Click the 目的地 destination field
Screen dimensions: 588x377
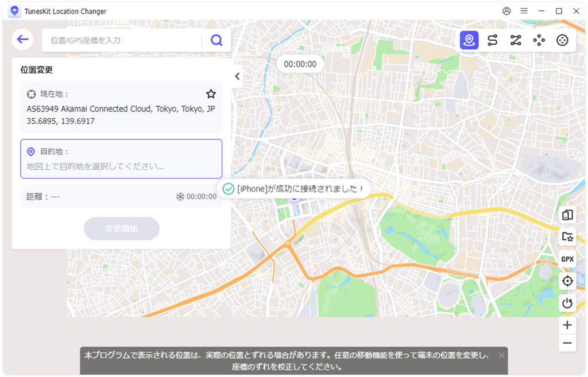pos(121,159)
